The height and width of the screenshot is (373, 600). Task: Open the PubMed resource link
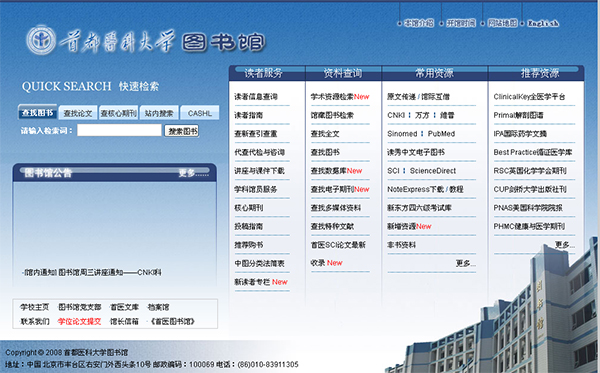(441, 134)
